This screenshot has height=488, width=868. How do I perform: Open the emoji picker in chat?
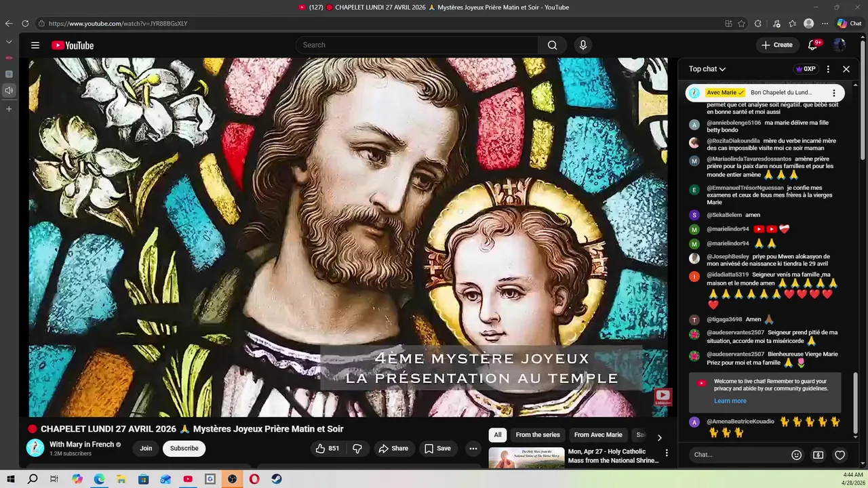point(797,455)
